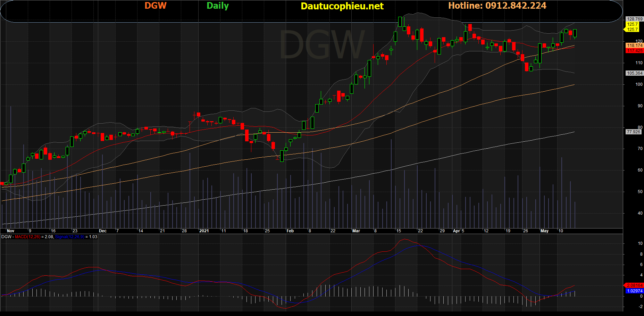Click the Hotline 0912.842.224 text
Image resolution: width=644 pixels, height=316 pixels.
click(497, 6)
